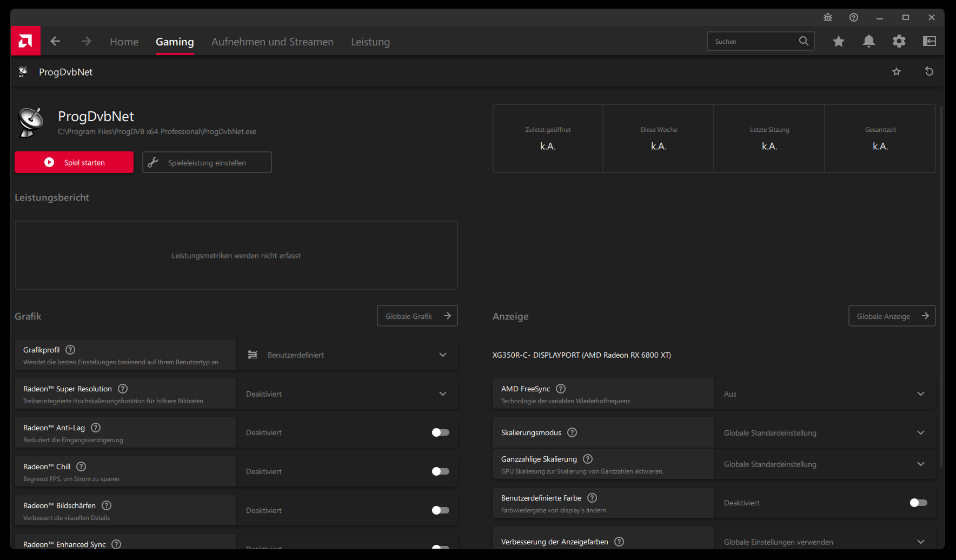Open favorites star in the top toolbar
956x560 pixels.
coord(839,41)
